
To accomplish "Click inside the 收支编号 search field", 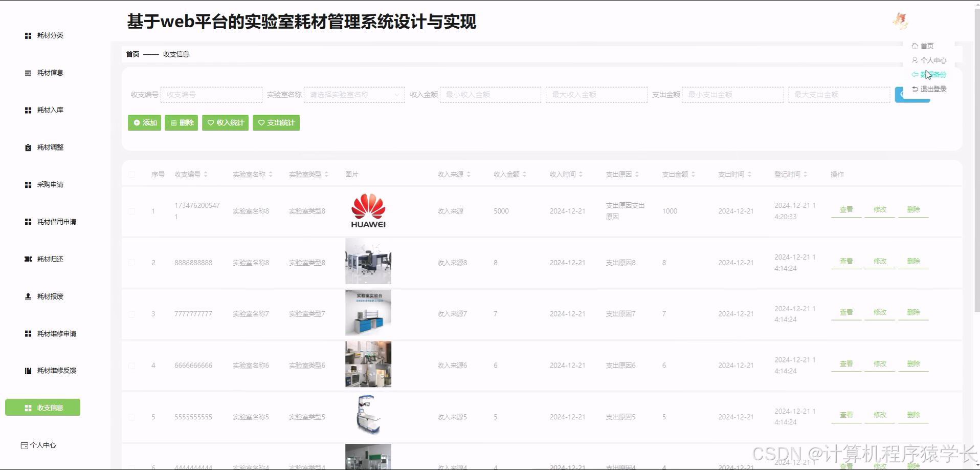I will 211,95.
